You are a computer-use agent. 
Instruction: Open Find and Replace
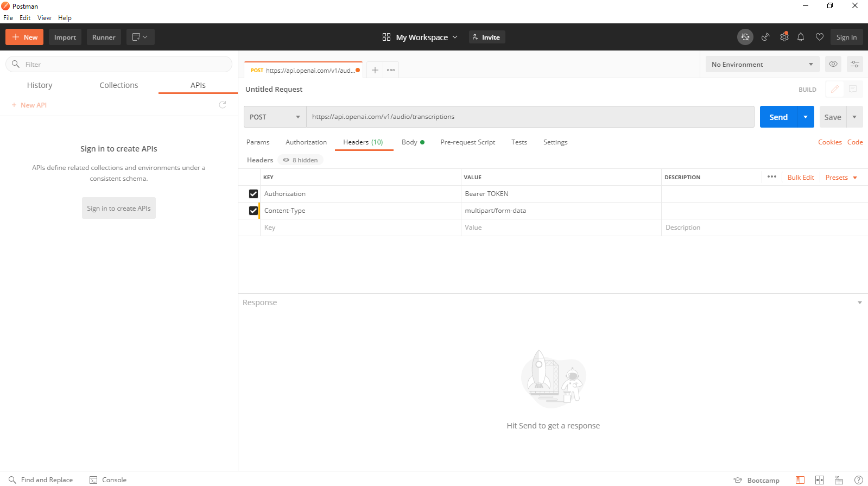[41, 480]
